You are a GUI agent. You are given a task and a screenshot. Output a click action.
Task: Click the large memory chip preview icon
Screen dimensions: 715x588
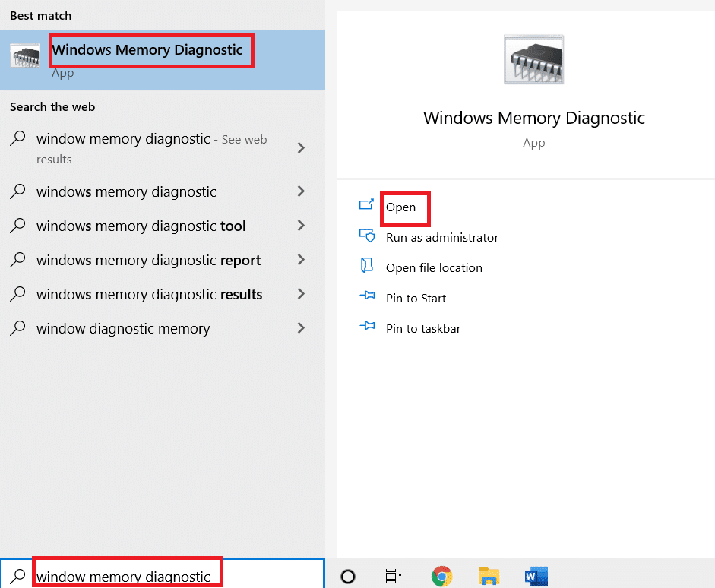tap(533, 58)
